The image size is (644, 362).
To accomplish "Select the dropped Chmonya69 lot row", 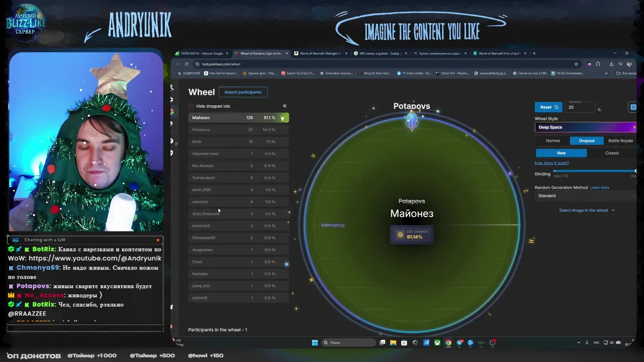I will click(x=238, y=238).
